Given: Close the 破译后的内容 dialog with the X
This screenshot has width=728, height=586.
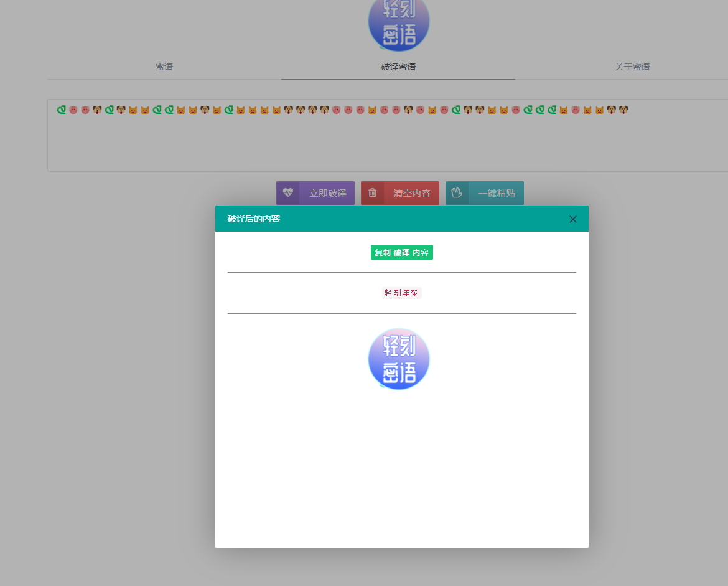Looking at the screenshot, I should click(x=573, y=219).
